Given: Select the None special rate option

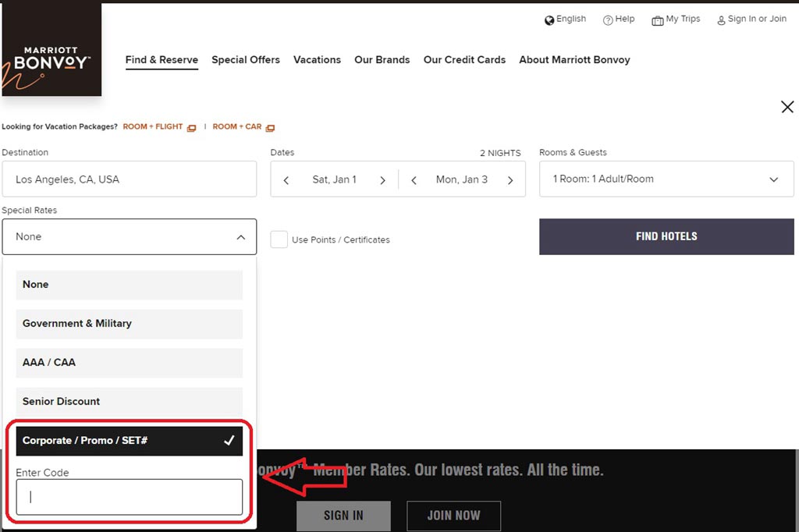Looking at the screenshot, I should tap(130, 285).
